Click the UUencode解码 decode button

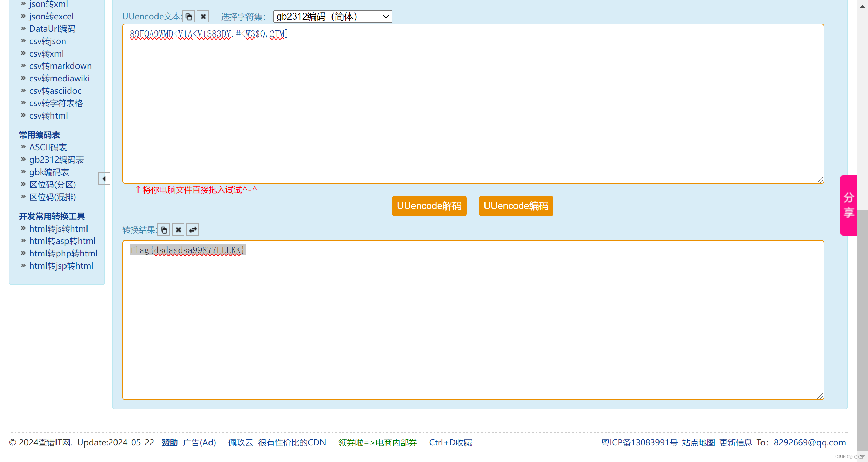tap(429, 206)
